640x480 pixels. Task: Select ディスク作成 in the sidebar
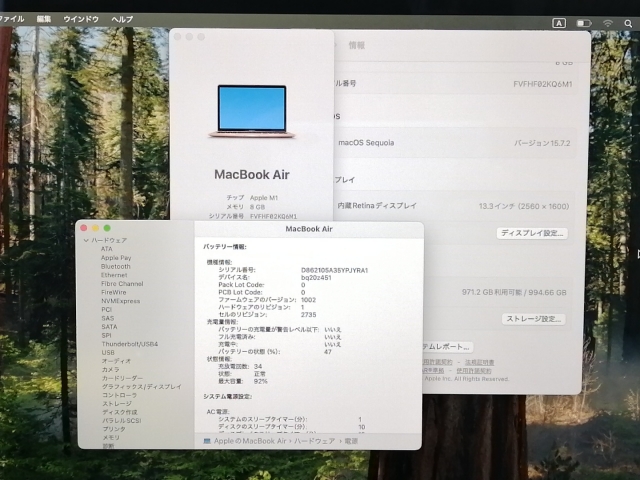(120, 412)
